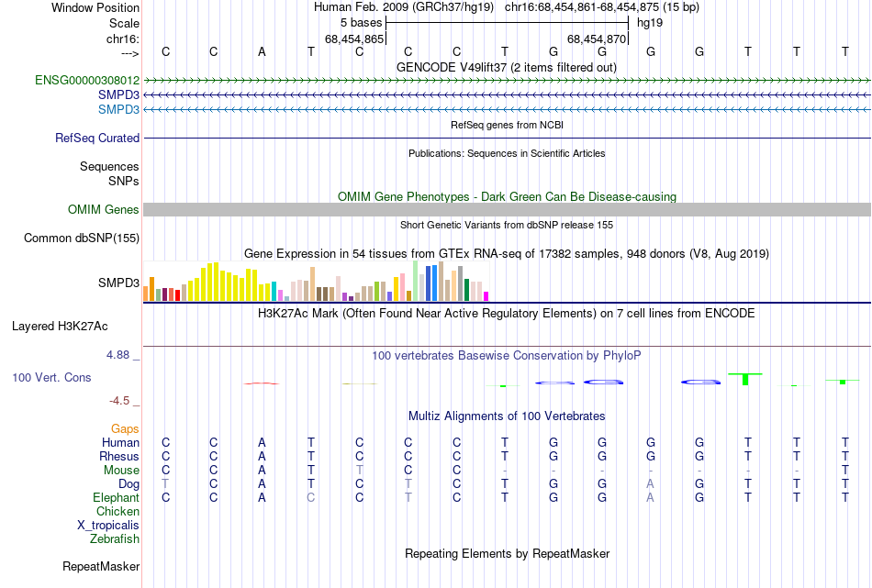Viewport: 872px width, 588px height.
Task: Click the red PhyloP bar under base A
Action: pos(262,383)
